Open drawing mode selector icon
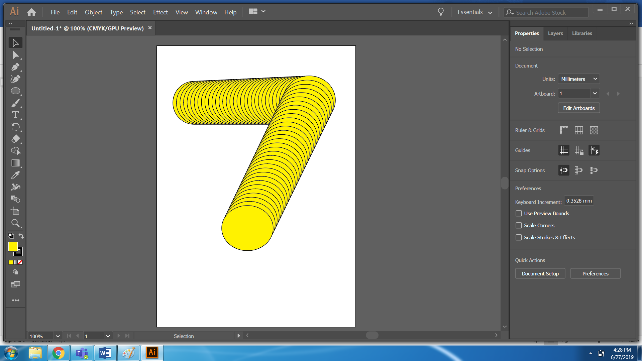642x361 pixels. (16, 272)
